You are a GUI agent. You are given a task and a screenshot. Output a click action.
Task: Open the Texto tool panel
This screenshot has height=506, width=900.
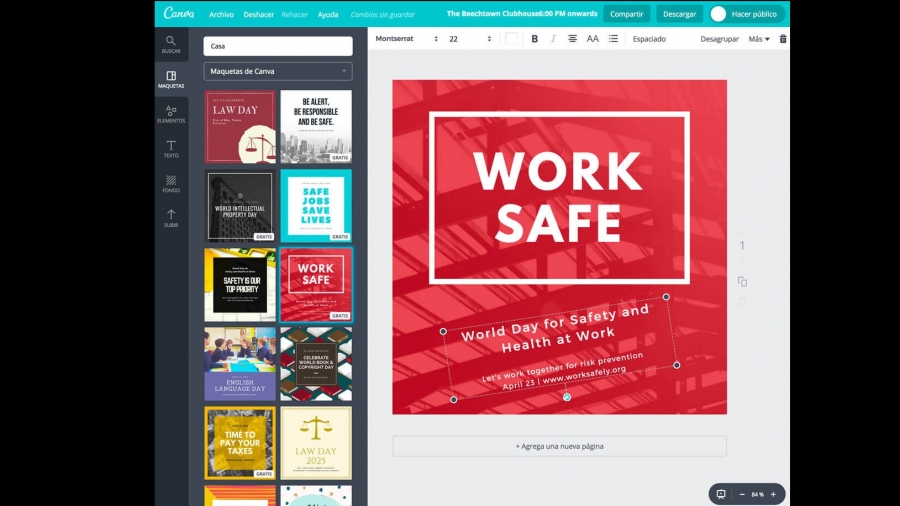tap(171, 149)
